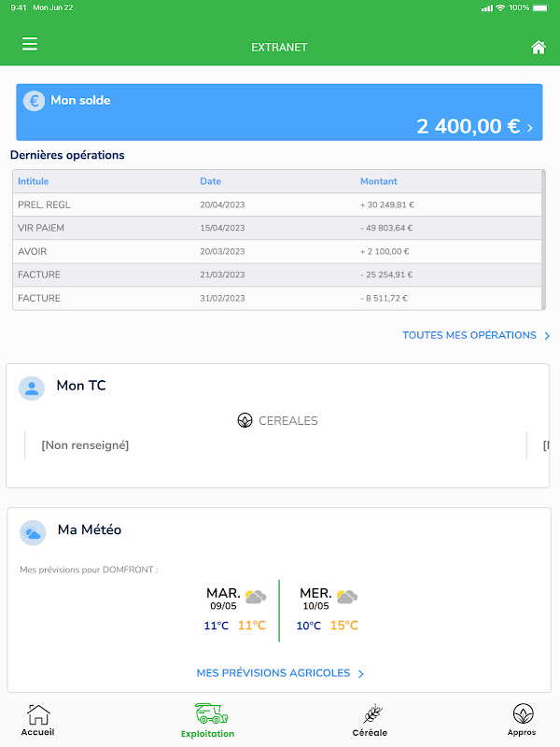Click the Ma Météo weather icon

pos(33,532)
